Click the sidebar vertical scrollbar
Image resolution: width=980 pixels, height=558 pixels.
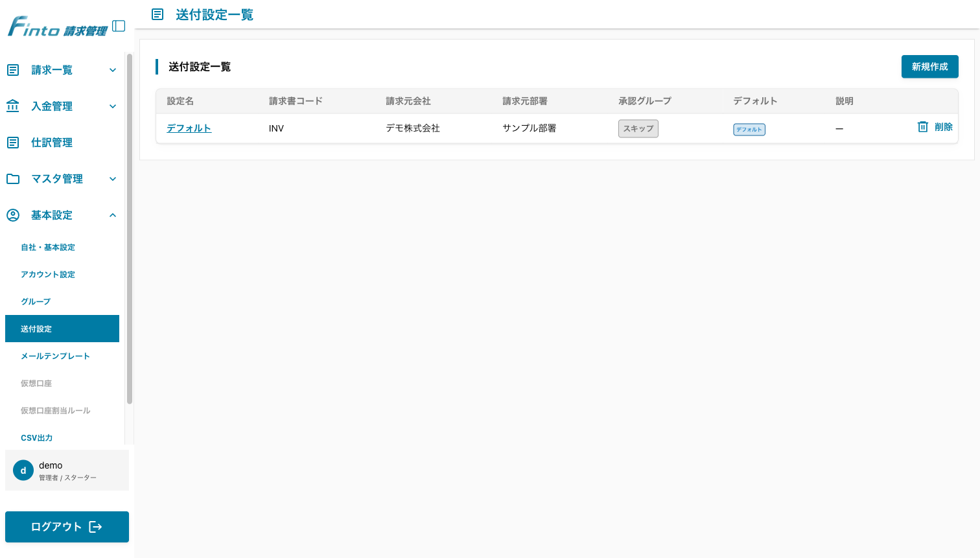tap(130, 229)
